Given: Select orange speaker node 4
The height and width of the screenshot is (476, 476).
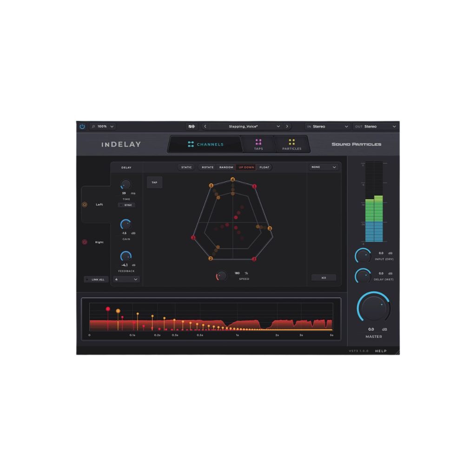Looking at the screenshot, I should tap(233, 179).
